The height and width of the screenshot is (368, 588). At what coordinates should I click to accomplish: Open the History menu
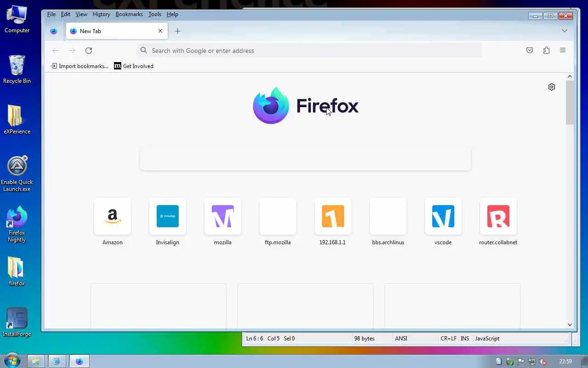point(102,14)
